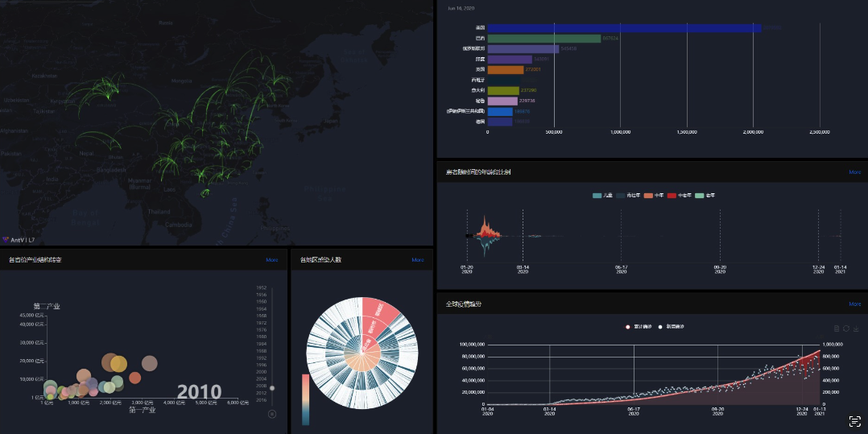868x434 pixels.
Task: Click the AntV L7 logo on map
Action: (x=23, y=239)
